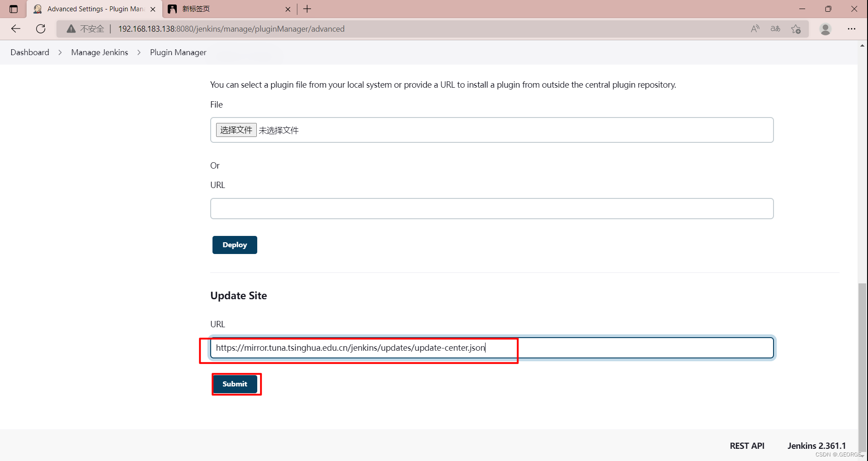The height and width of the screenshot is (461, 868).
Task: Open the tab actions menu icon
Action: click(14, 9)
